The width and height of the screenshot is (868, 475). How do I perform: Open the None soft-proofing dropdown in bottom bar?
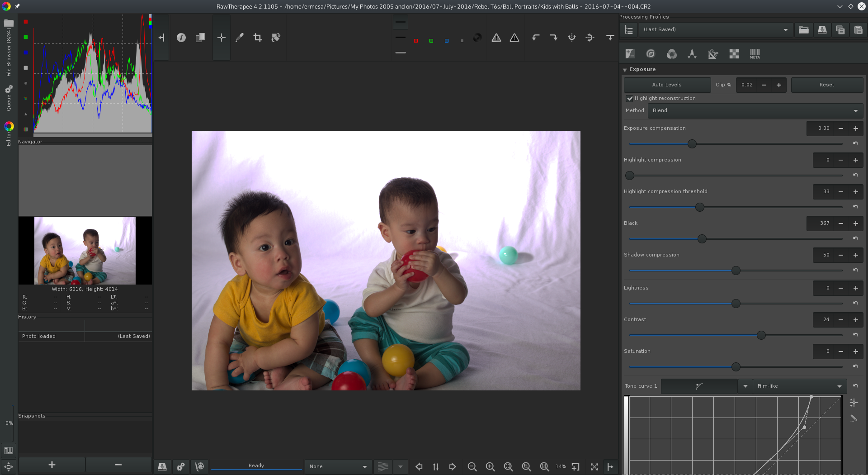tap(338, 466)
